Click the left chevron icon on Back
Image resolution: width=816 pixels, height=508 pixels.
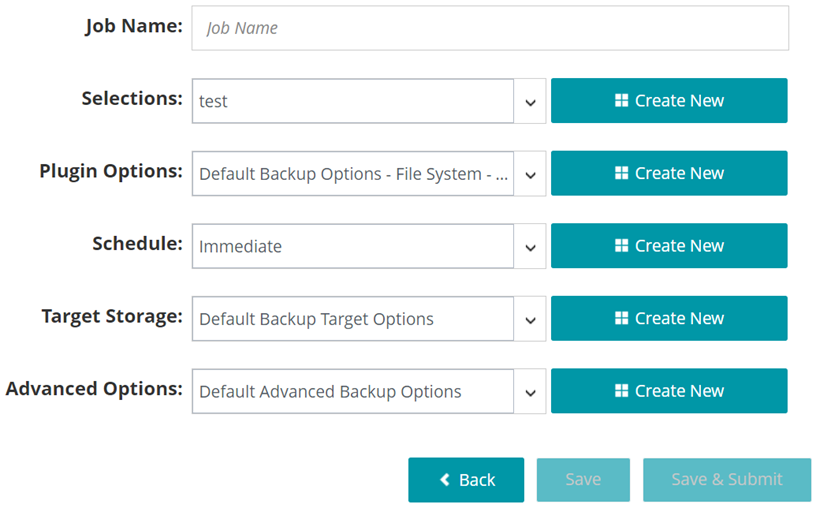point(445,479)
